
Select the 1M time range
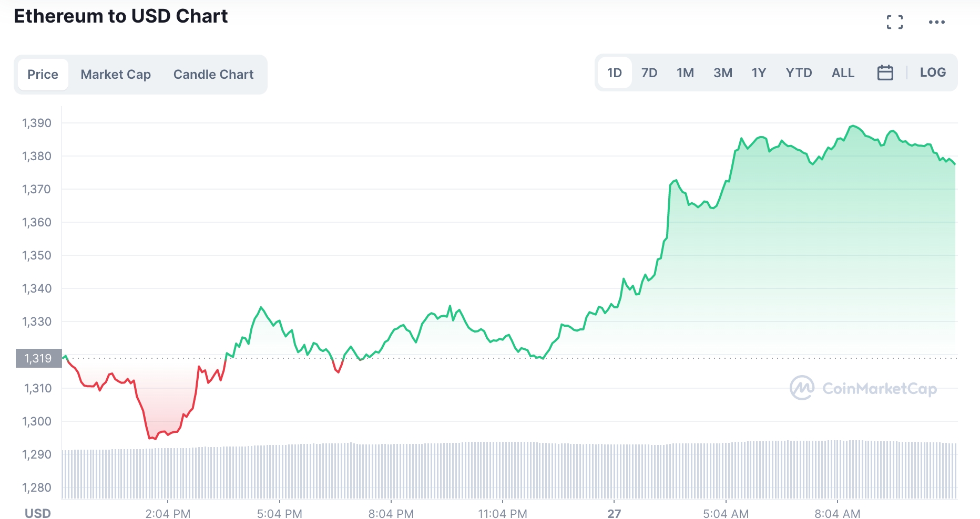685,72
